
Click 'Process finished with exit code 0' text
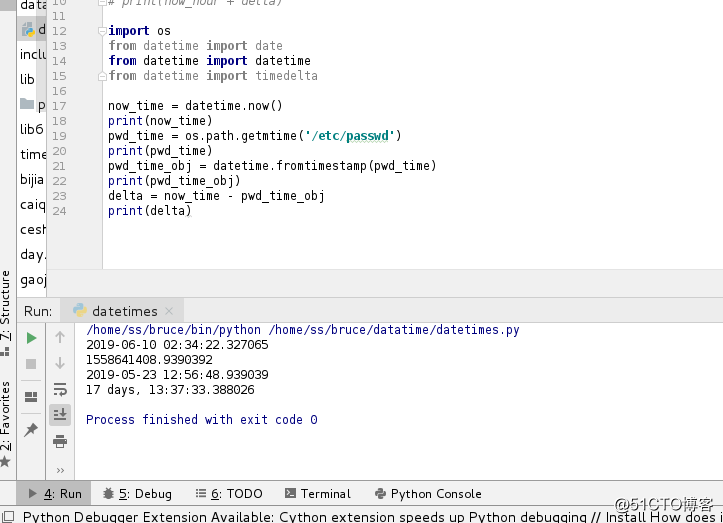click(201, 420)
